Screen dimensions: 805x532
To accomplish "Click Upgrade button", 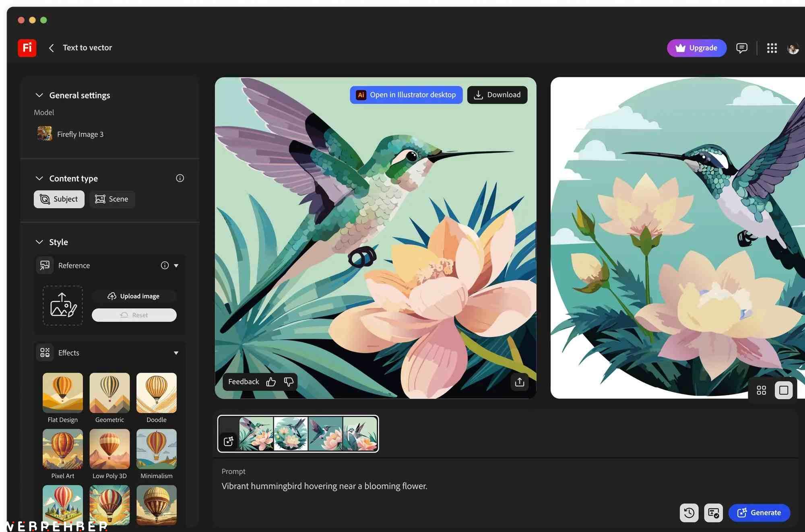I will click(x=697, y=48).
